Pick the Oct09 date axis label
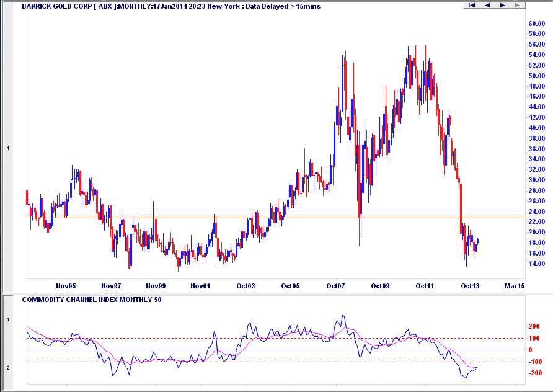Viewport: 553px width, 392px height. click(380, 286)
